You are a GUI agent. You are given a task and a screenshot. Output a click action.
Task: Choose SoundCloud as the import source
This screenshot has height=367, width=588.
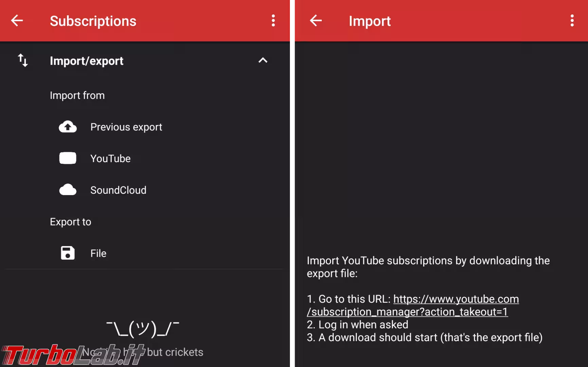[118, 190]
